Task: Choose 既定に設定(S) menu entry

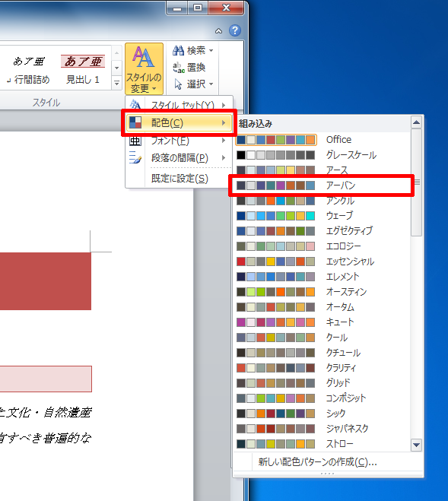Action: point(180,179)
